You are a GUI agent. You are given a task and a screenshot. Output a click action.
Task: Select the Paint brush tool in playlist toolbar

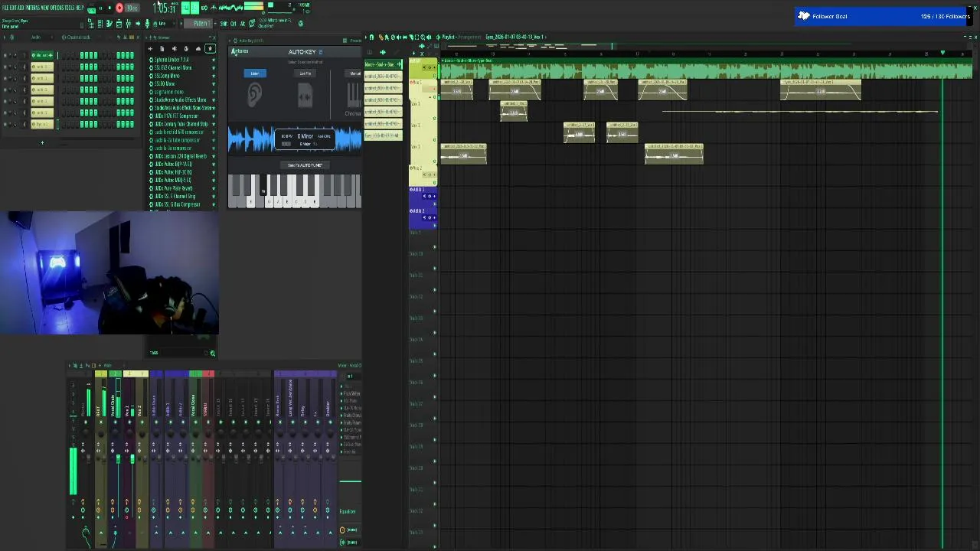(x=387, y=37)
